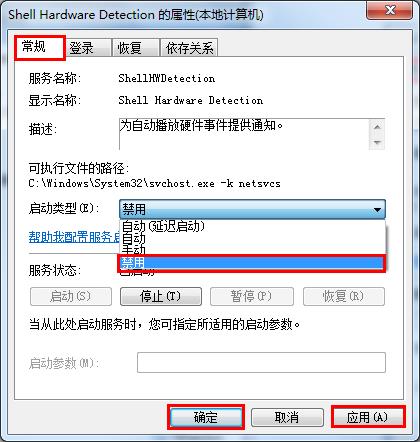Apply changes with 应用(A) button
This screenshot has width=420, height=442.
368,417
